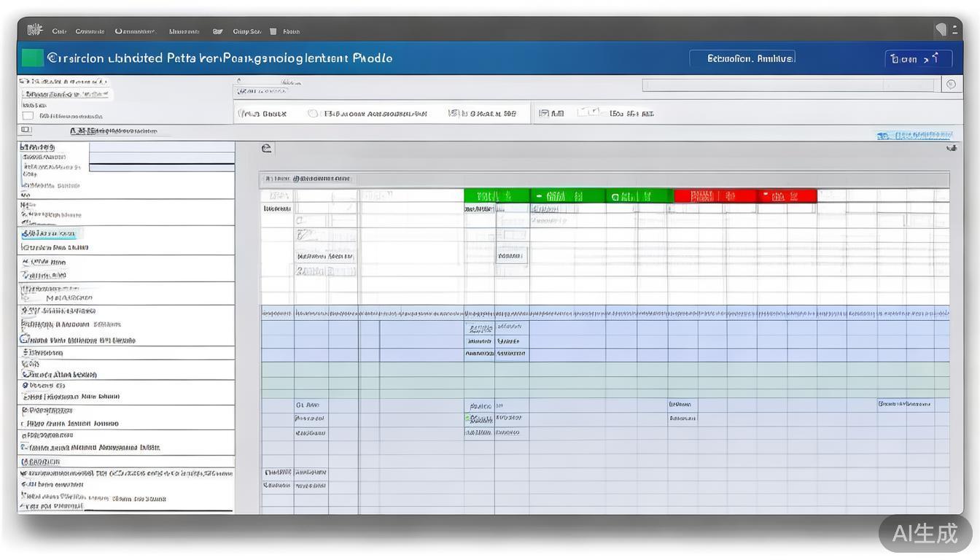Click the small icon at the grid's top-right corner
This screenshot has width=980, height=560.
click(951, 149)
